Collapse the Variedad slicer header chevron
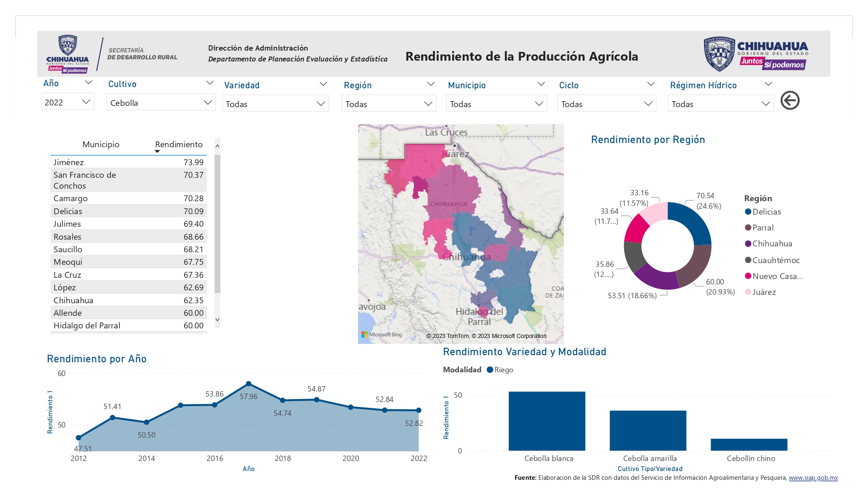This screenshot has height=502, width=868. (x=323, y=84)
